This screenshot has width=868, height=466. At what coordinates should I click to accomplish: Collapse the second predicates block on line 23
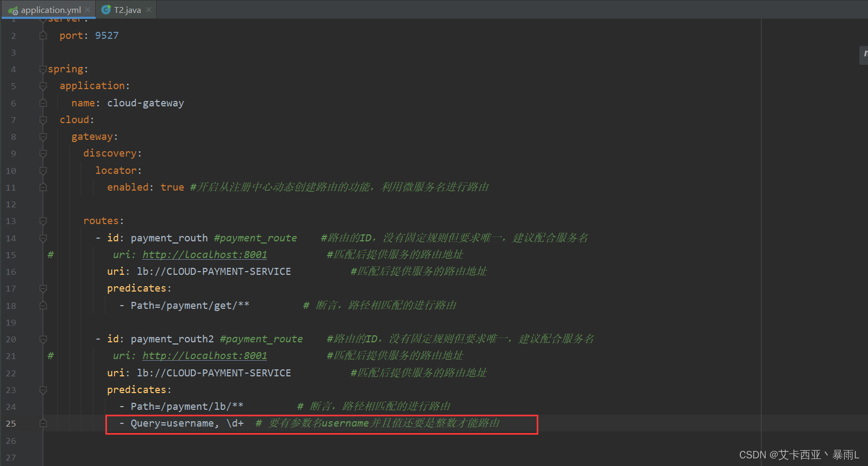coord(43,390)
